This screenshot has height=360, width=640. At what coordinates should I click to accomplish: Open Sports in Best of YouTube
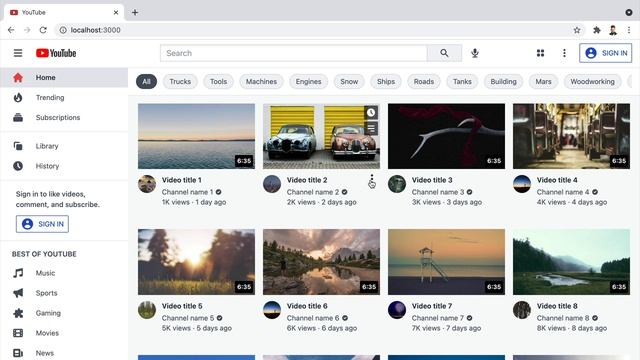[64, 293]
